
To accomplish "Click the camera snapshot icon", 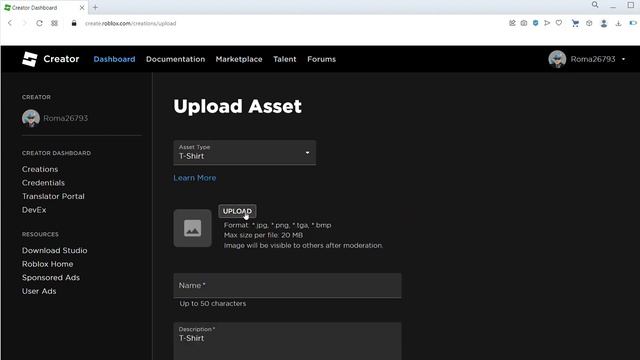I will coord(524,23).
